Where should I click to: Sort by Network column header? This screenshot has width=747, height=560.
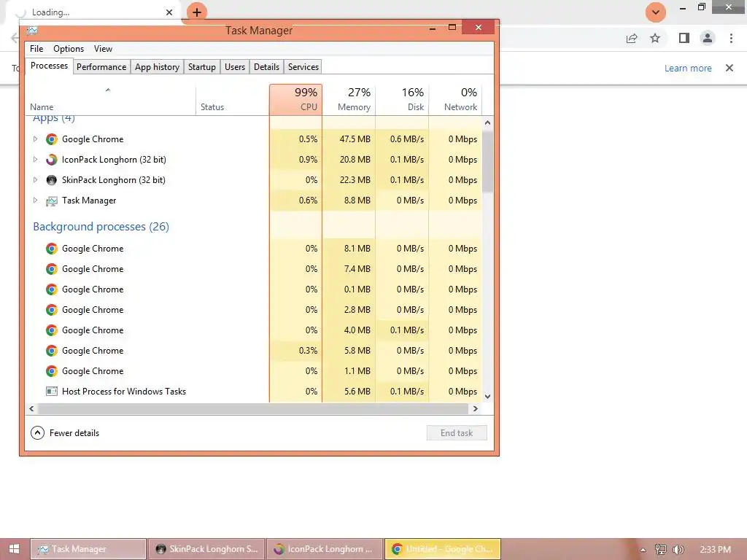click(455, 99)
